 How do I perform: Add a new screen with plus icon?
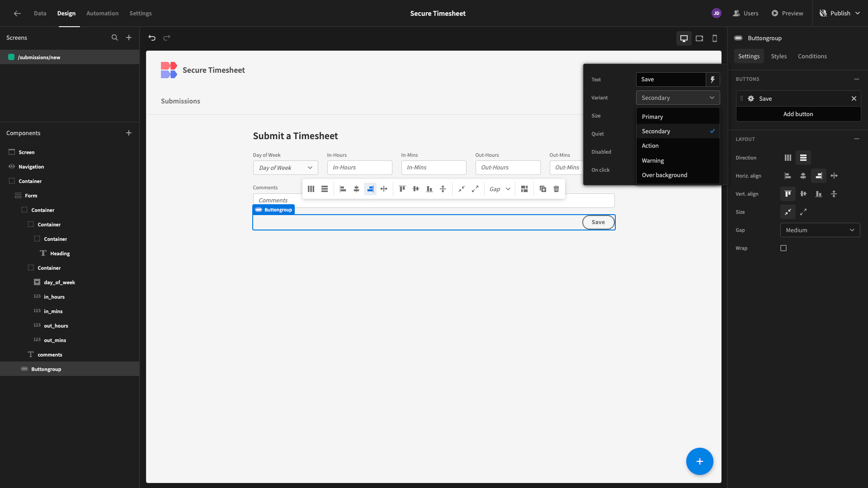click(129, 38)
